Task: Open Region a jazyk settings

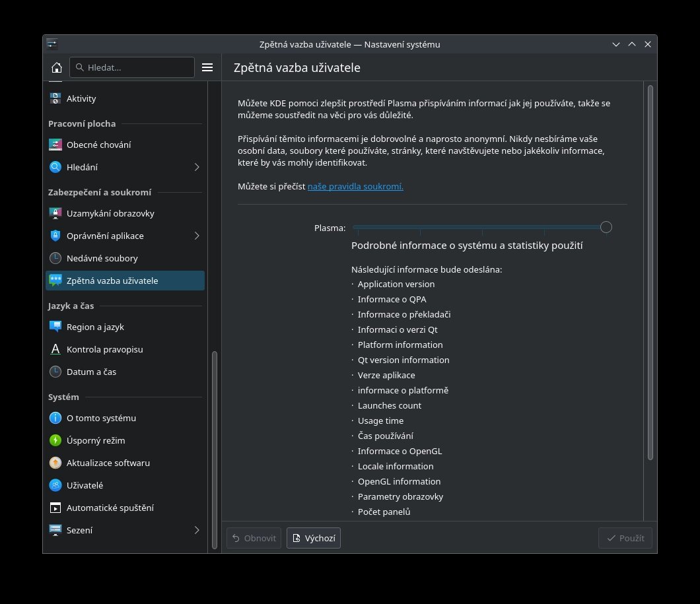Action: point(95,327)
